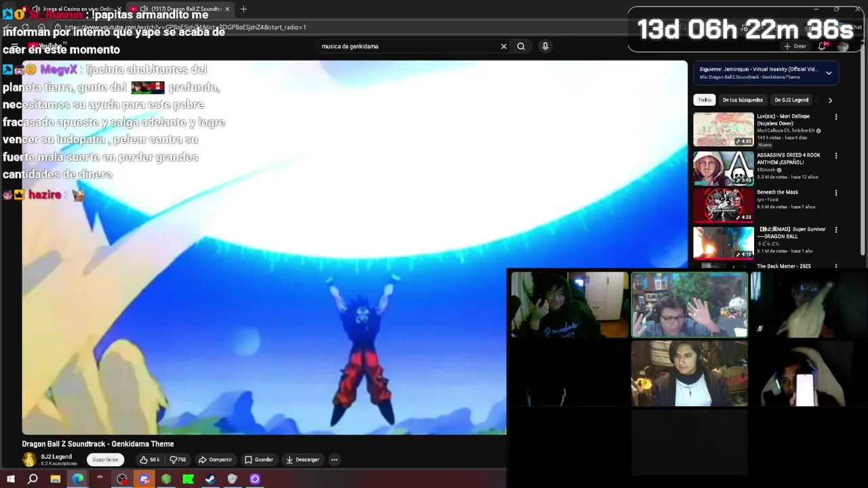The image size is (868, 488).
Task: Open Discord from taskbar
Action: pos(144,479)
